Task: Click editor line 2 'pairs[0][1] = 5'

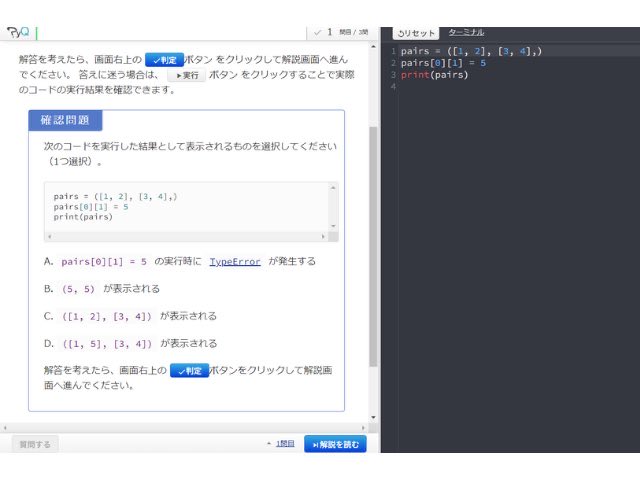Action: [x=443, y=63]
